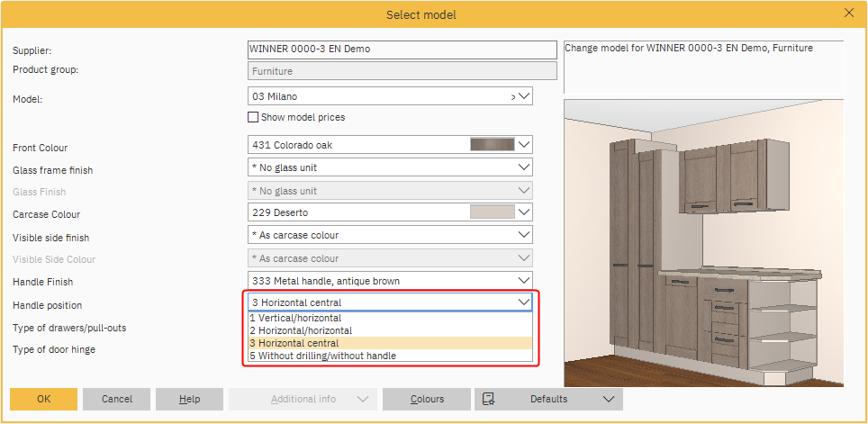Click the Colorado oak colour swatch

[492, 144]
